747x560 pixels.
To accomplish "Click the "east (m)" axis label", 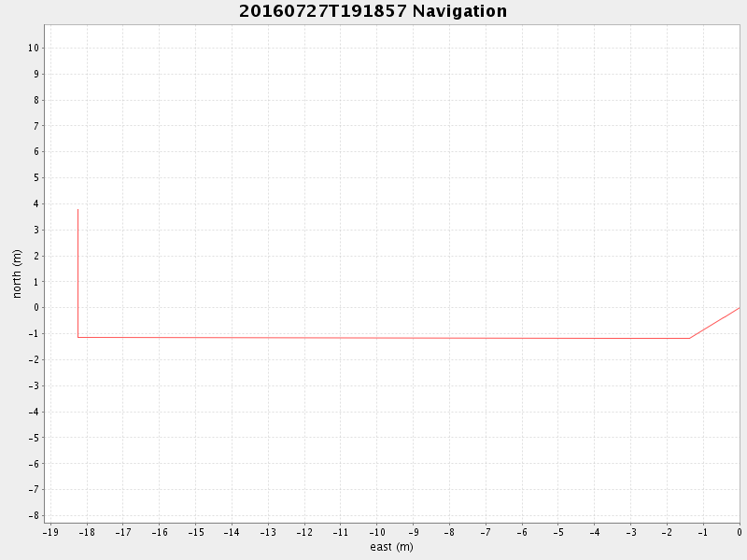I will pos(391,547).
